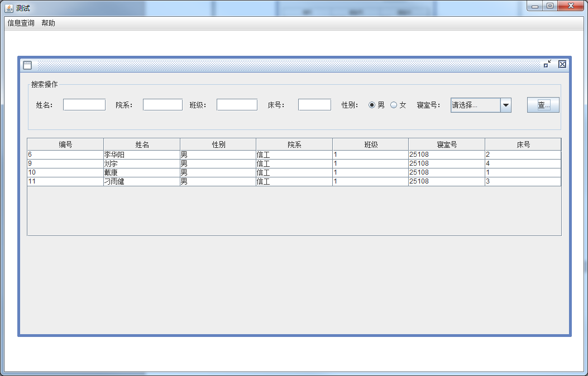Image resolution: width=588 pixels, height=376 pixels.
Task: Click the 编号 cell with value 6
Action: tap(65, 155)
